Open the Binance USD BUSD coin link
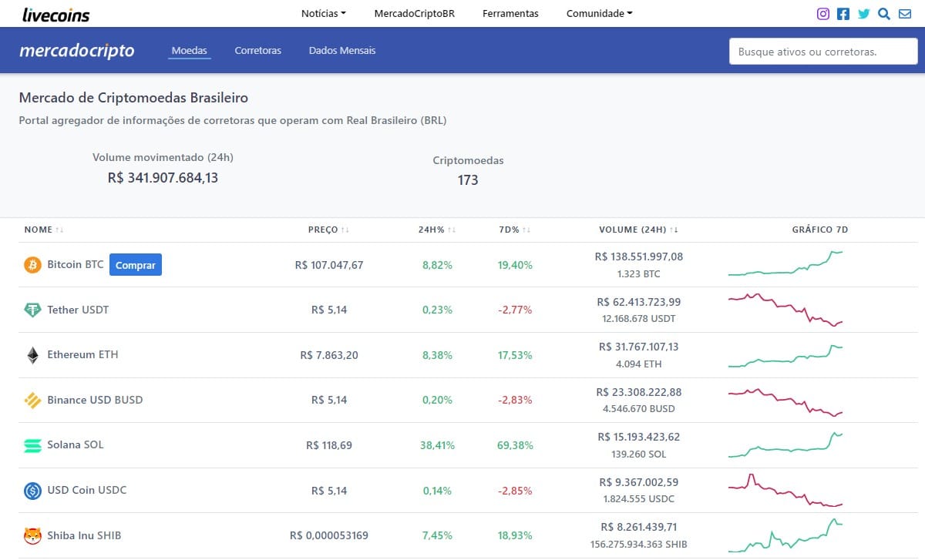This screenshot has height=560, width=925. click(95, 400)
